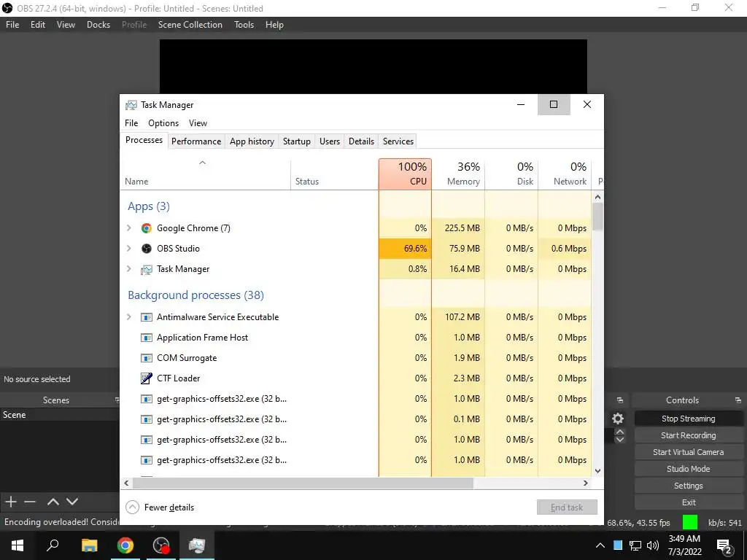Open the notification center icon

click(x=724, y=545)
